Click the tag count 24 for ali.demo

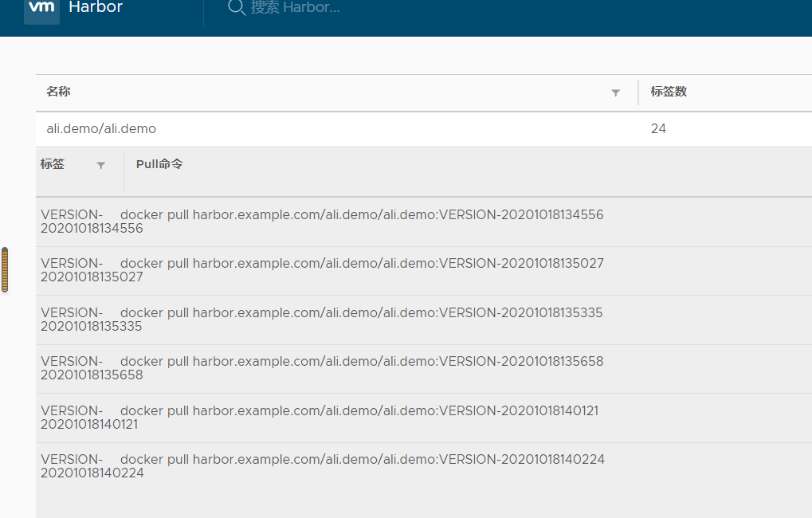659,128
